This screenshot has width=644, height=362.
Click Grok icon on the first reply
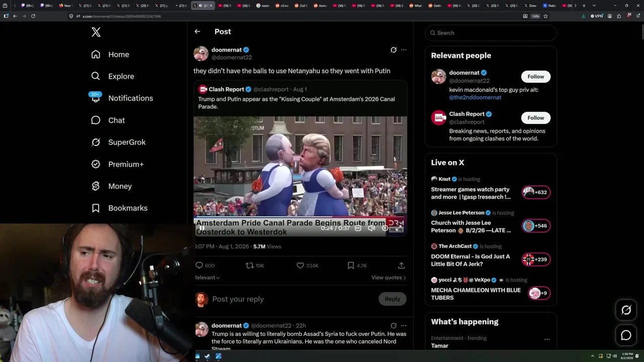click(x=393, y=326)
